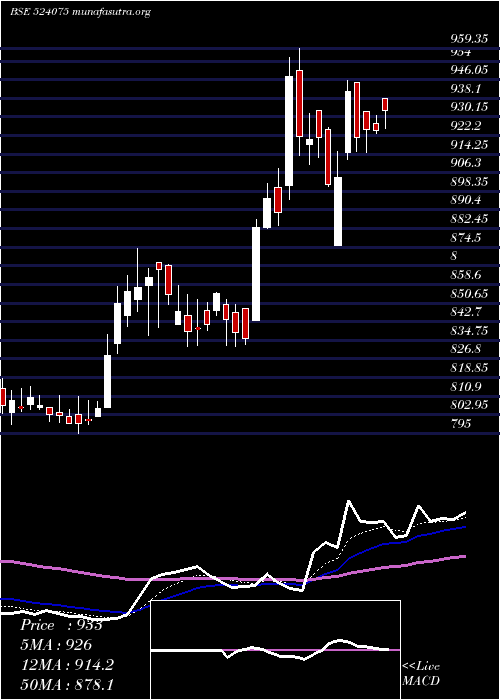Click the 850.65 price level label

(x=468, y=293)
